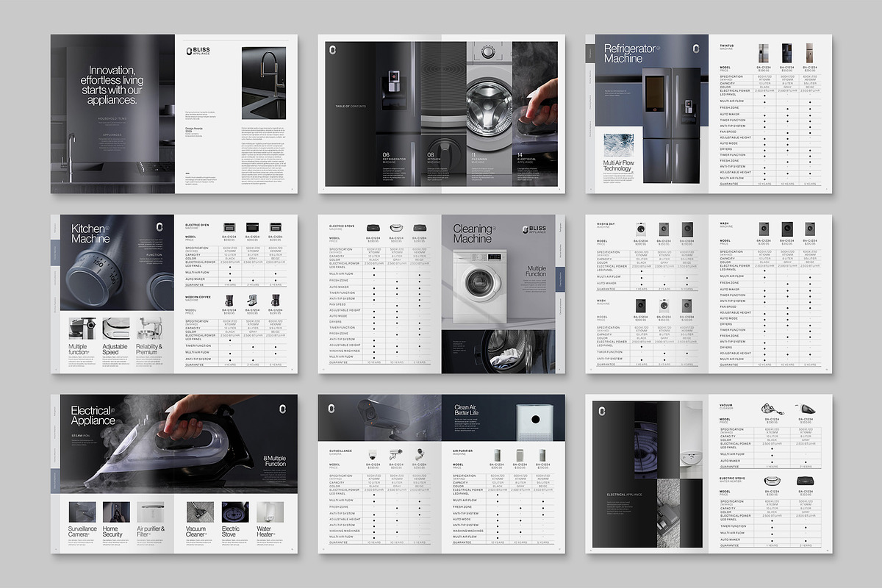
Task: Click the white logo mark on Kitchen Machine page
Action: [x=159, y=228]
